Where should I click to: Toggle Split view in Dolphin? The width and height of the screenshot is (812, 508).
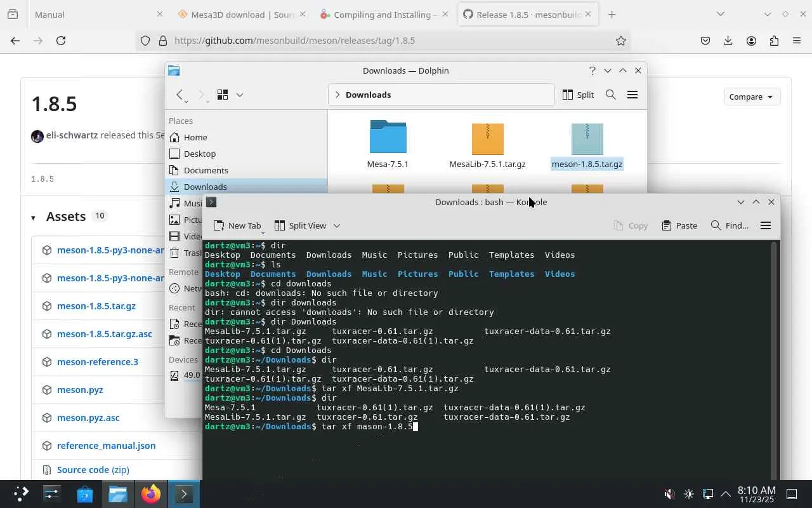point(578,95)
